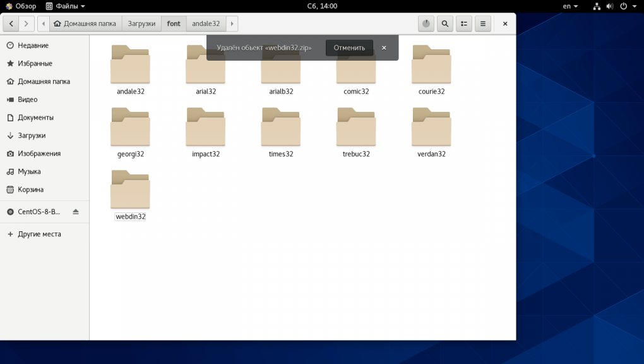The image size is (644, 364).
Task: Open the en keyboard layout dropdown
Action: point(570,6)
